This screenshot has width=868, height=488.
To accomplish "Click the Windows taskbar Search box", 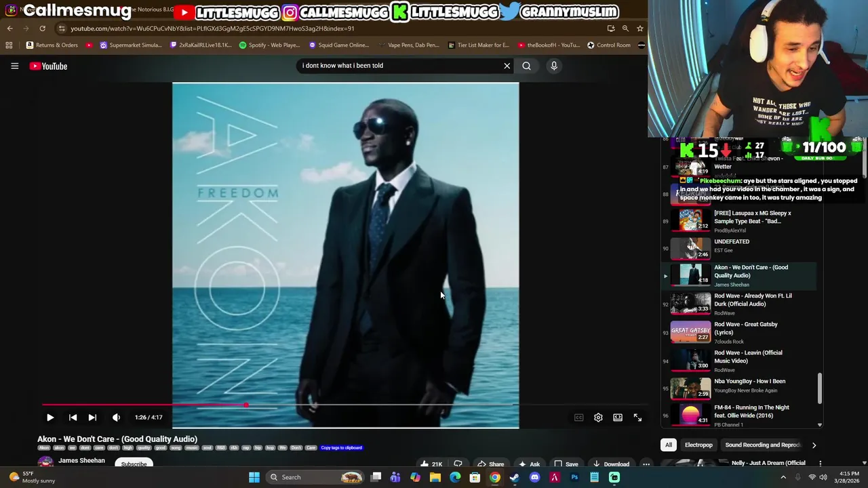I will click(x=315, y=477).
